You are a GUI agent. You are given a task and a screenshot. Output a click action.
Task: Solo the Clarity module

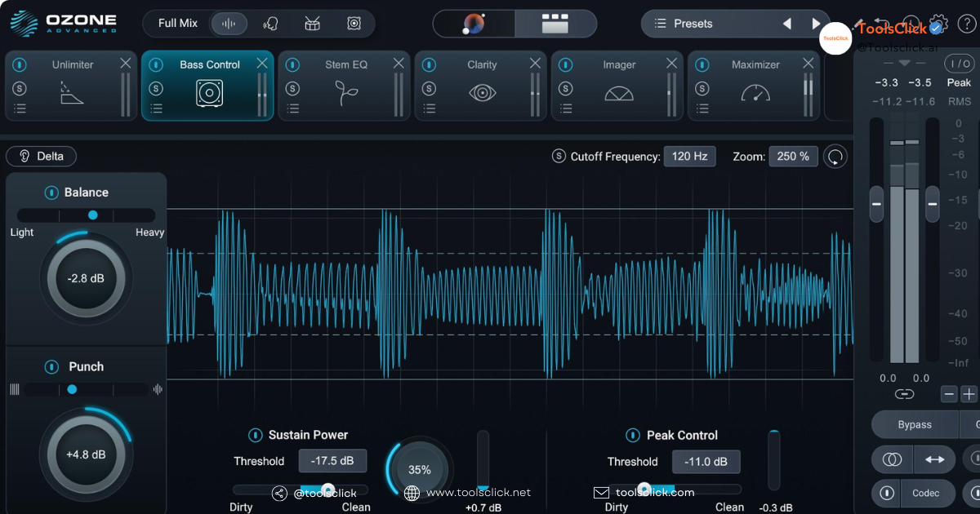[x=429, y=88]
